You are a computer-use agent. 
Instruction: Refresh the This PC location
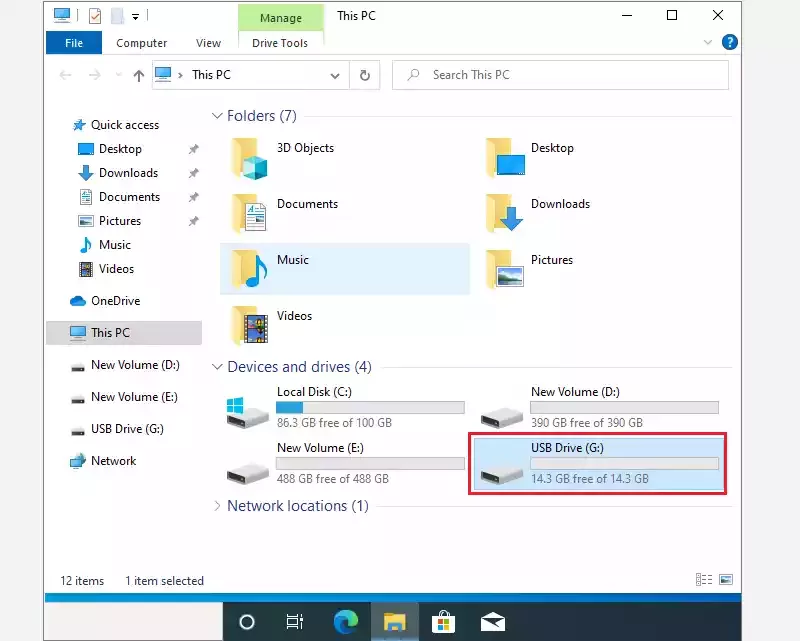pyautogui.click(x=365, y=75)
